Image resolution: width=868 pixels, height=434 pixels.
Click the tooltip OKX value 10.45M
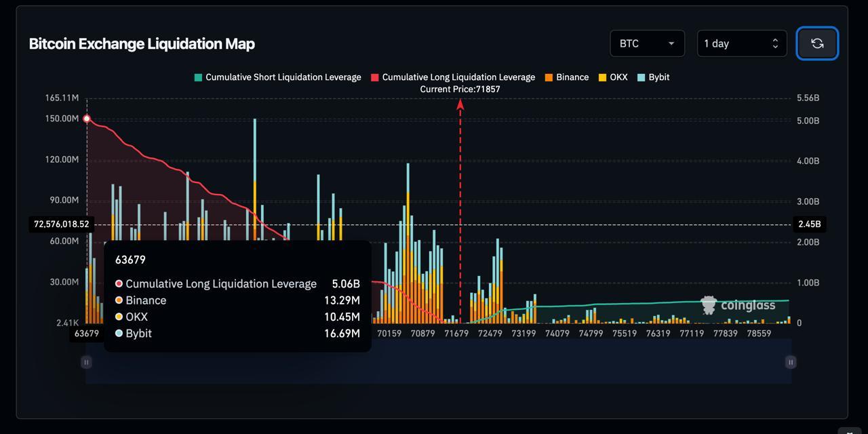point(342,317)
